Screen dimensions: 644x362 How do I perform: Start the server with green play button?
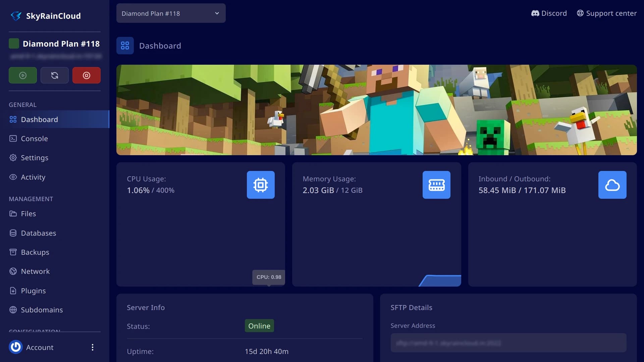pos(23,75)
